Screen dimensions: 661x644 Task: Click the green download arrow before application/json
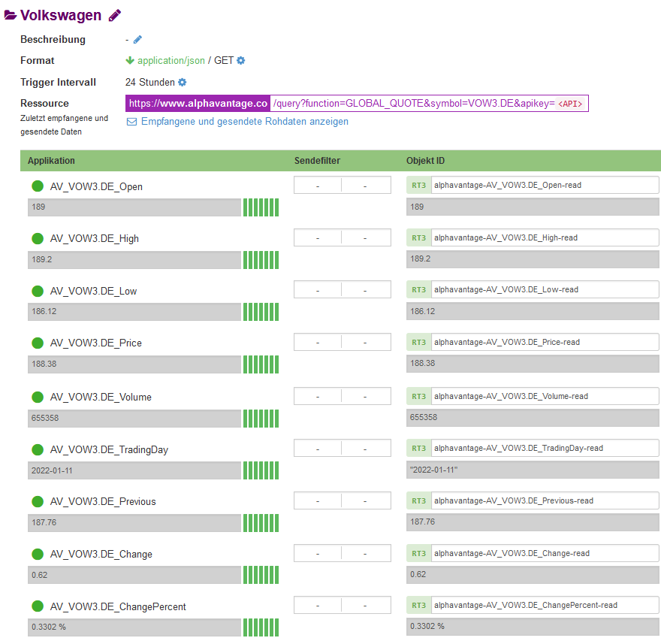(x=130, y=61)
